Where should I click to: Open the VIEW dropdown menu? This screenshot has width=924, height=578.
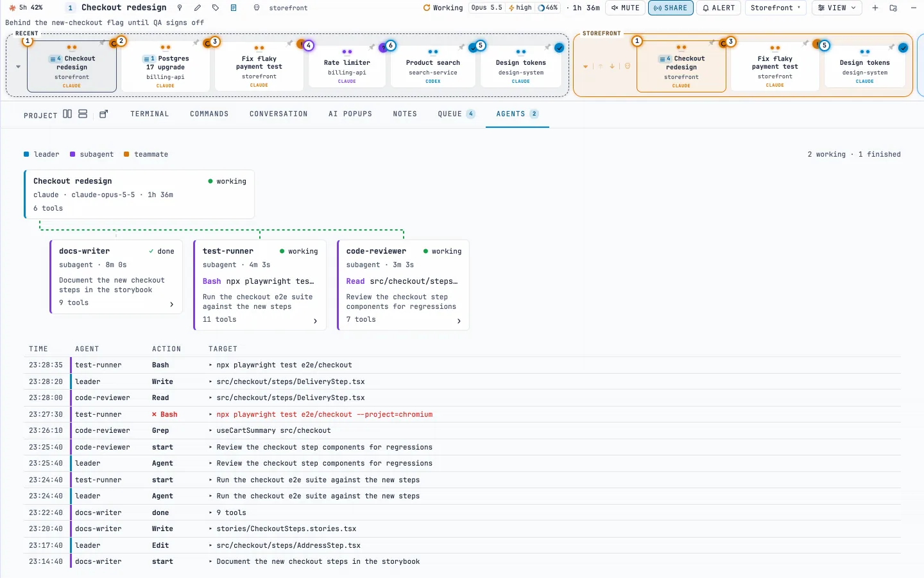837,8
